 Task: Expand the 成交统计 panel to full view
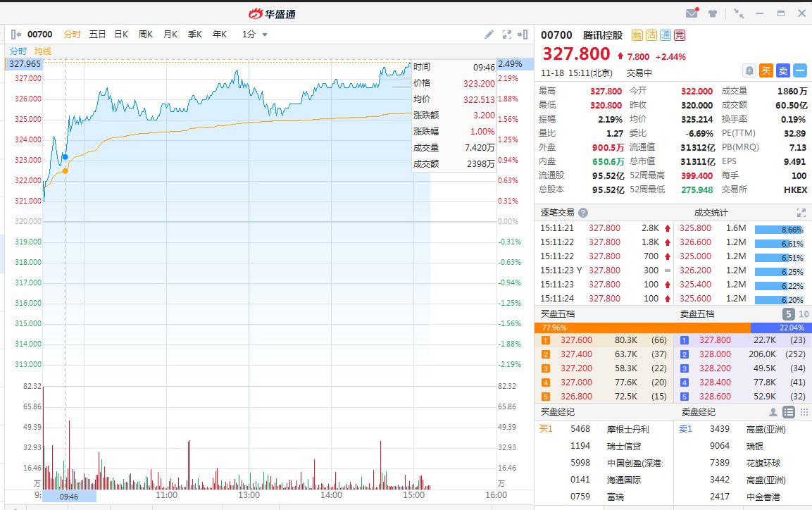pos(801,213)
